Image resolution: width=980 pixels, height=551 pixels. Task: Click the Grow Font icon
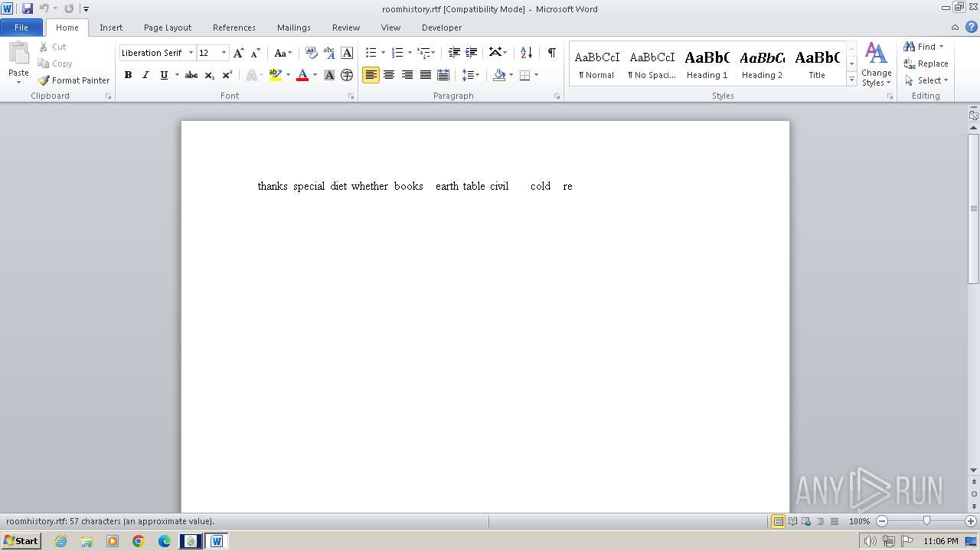[239, 53]
